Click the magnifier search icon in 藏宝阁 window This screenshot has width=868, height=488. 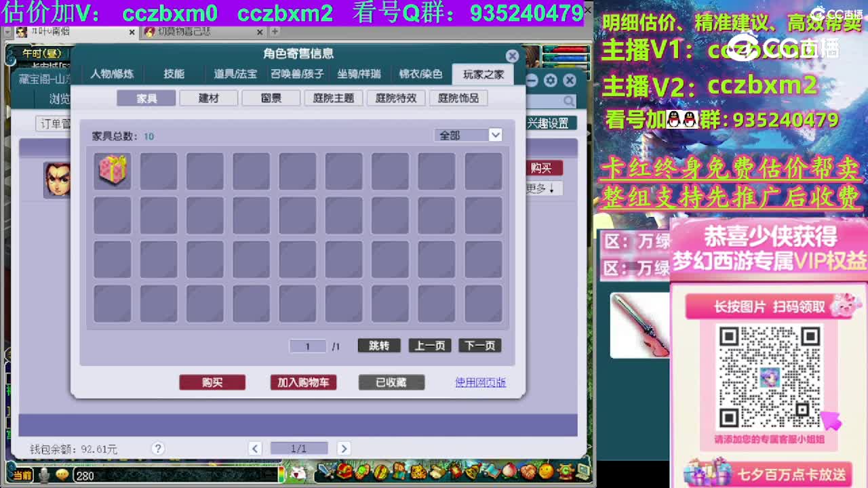[x=568, y=101]
